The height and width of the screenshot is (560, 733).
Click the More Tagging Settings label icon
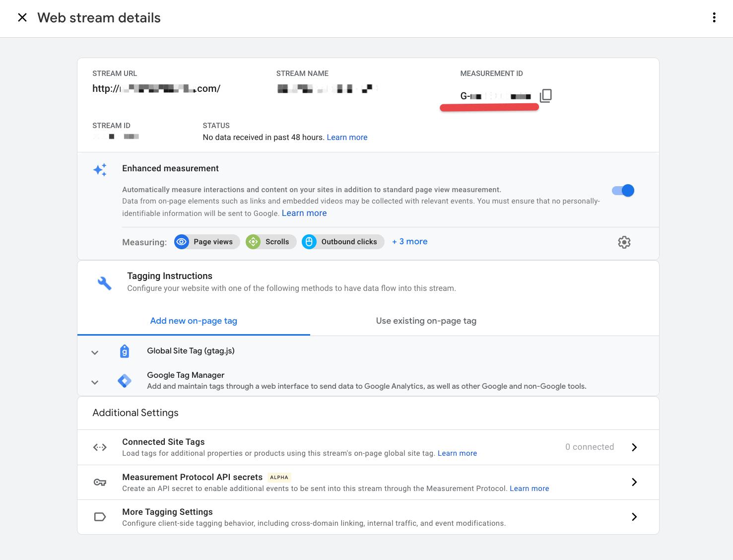[100, 517]
